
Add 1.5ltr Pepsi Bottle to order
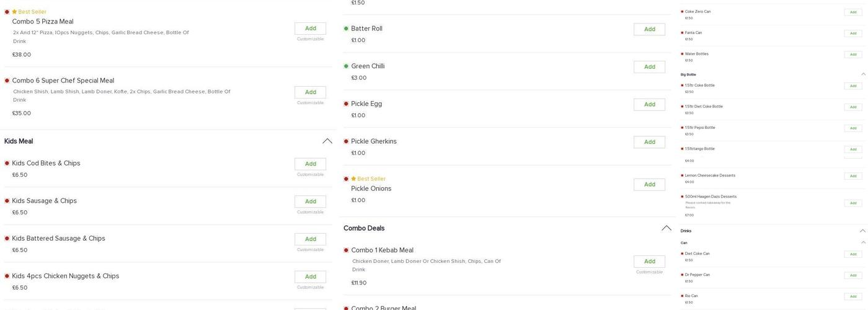852,128
